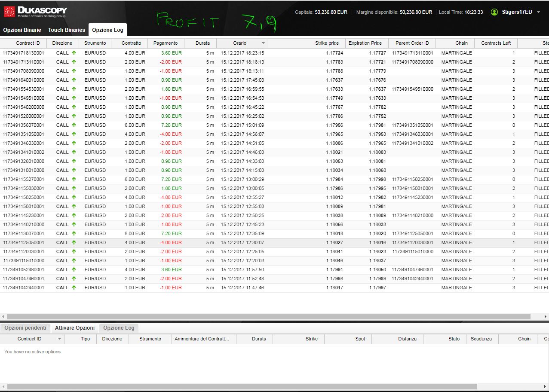This screenshot has width=549, height=392.
Task: Switch to the Touch Binaries tab
Action: pos(67,30)
